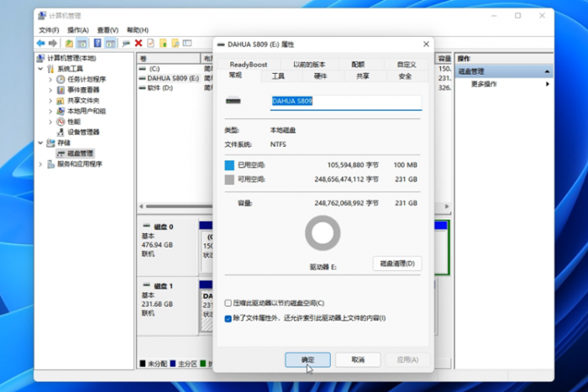
Task: Click the DAHUA S809 volume name field
Action: 344,102
